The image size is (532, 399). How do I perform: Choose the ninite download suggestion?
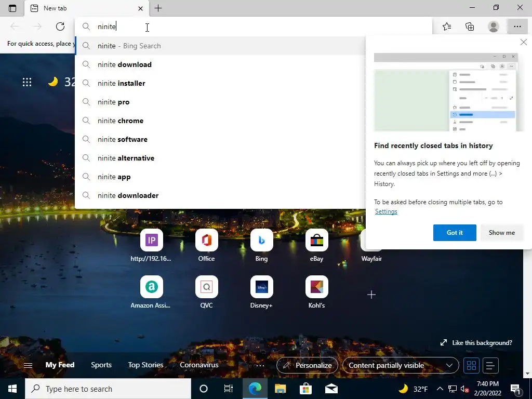220,64
